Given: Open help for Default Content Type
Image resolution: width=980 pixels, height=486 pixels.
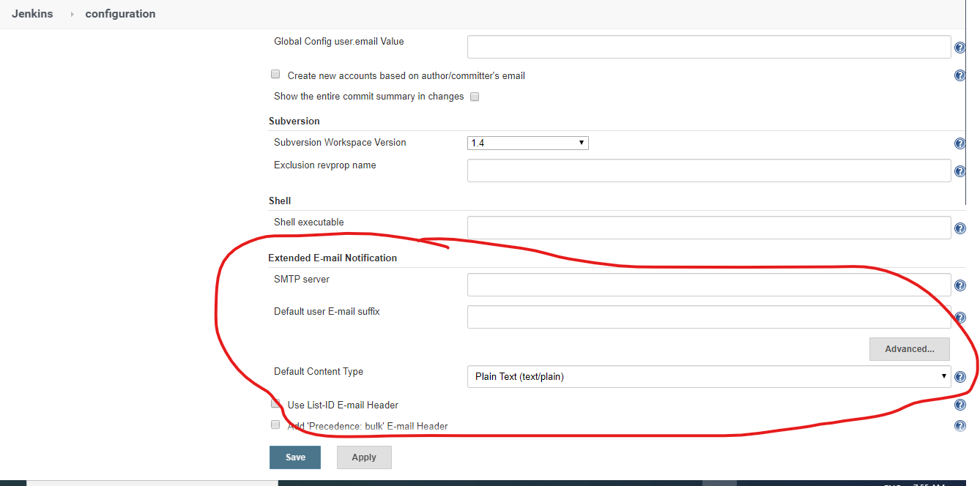Looking at the screenshot, I should point(960,377).
